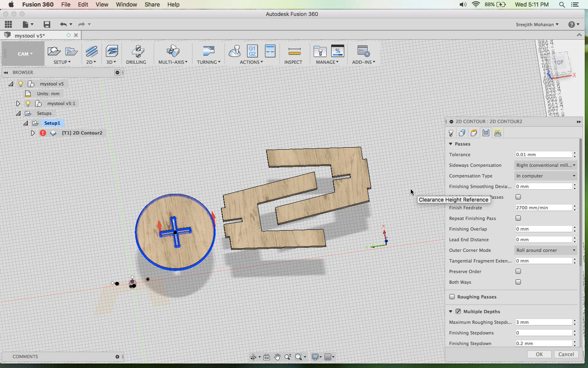Redo the last action
This screenshot has height=368, width=588.
pos(81,25)
